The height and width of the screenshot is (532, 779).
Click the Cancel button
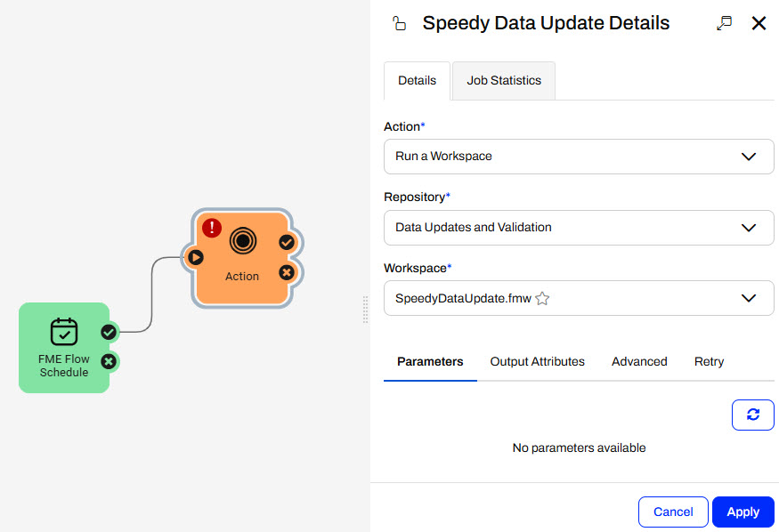(673, 512)
